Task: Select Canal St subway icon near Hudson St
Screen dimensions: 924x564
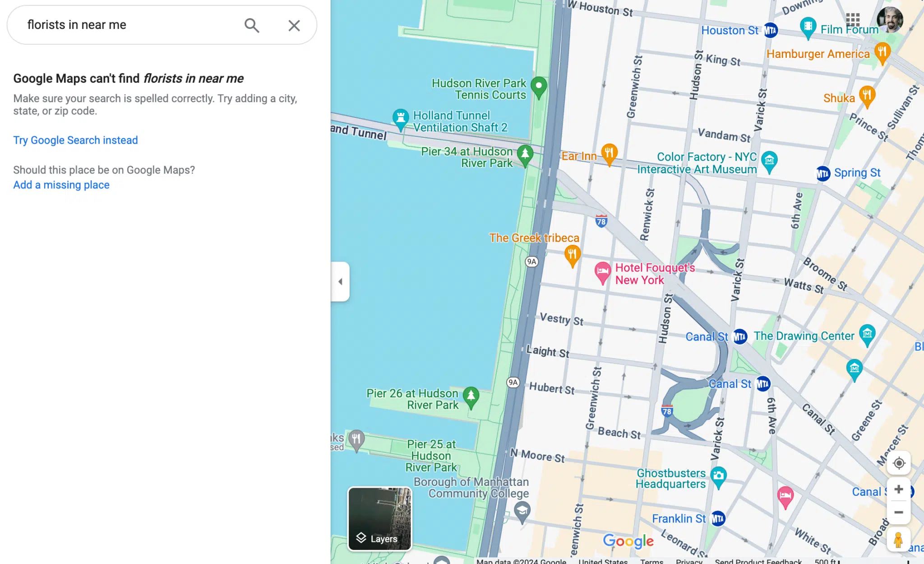Action: [x=740, y=336]
